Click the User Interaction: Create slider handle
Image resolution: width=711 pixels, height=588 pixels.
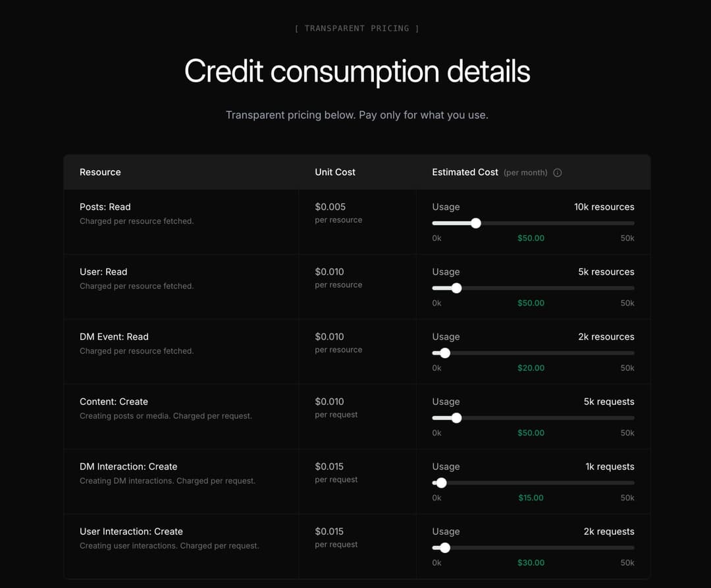pos(444,547)
